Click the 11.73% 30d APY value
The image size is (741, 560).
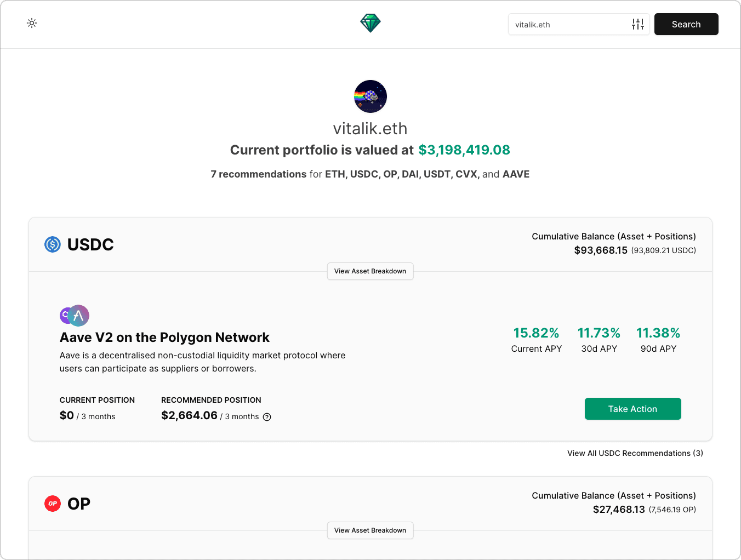(599, 333)
